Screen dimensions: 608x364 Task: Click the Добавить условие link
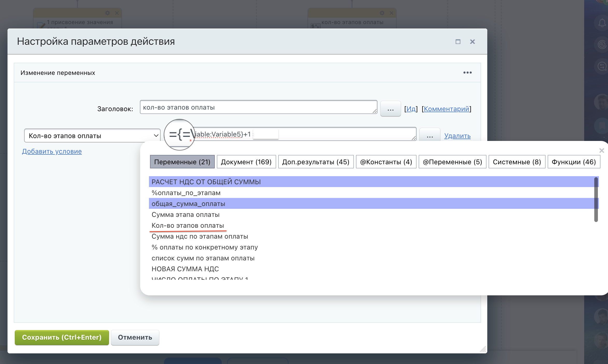[x=52, y=151]
